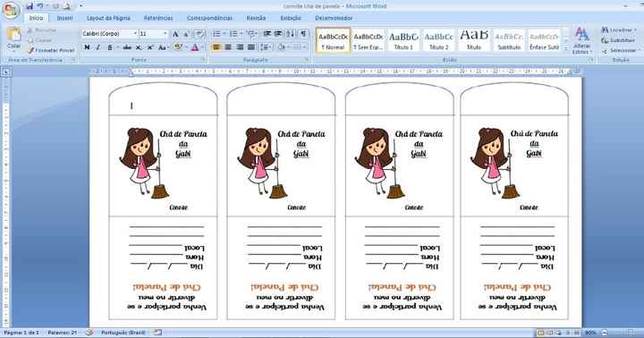Apply the red font color button
644x338 pixels.
tap(195, 47)
